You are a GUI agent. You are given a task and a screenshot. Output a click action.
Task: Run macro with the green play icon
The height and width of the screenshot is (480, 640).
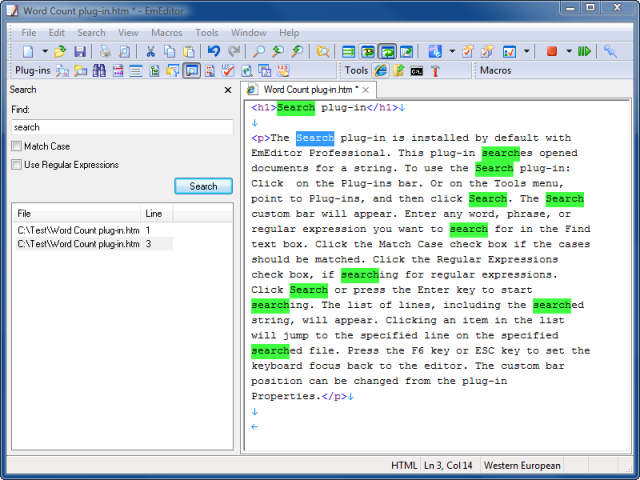tap(584, 51)
